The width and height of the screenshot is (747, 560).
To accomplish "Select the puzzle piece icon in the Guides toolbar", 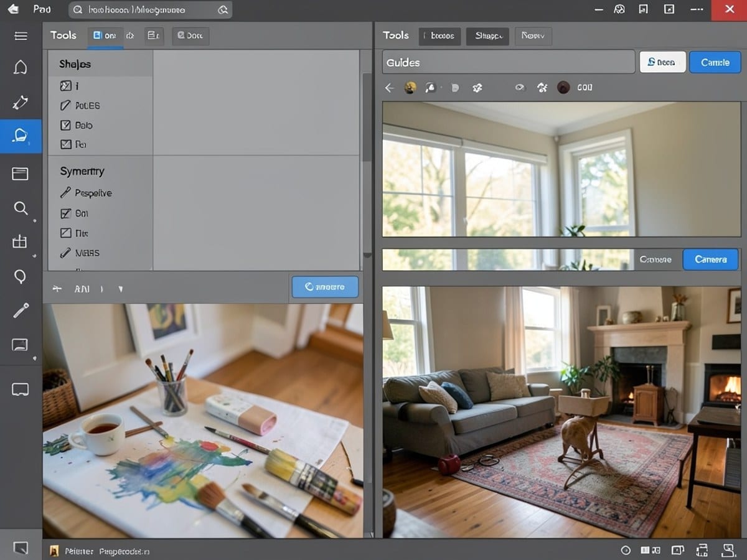I will 477,88.
